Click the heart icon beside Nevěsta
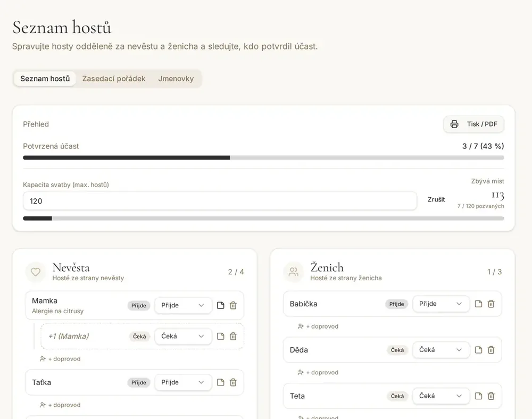The width and height of the screenshot is (532, 419). pyautogui.click(x=36, y=272)
